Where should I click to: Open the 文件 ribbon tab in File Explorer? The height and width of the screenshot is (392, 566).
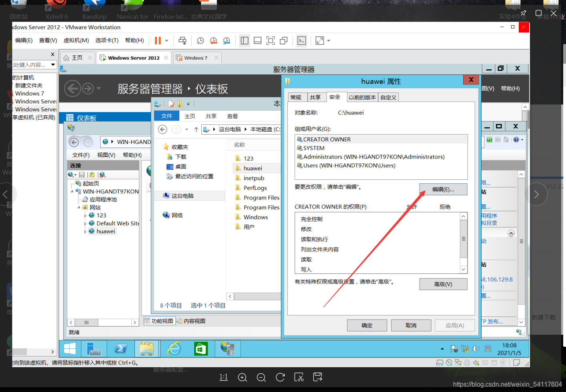[167, 116]
